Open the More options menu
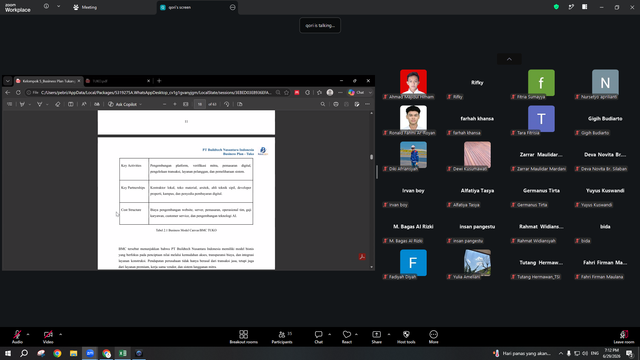This screenshot has width=640, height=360. click(433, 337)
